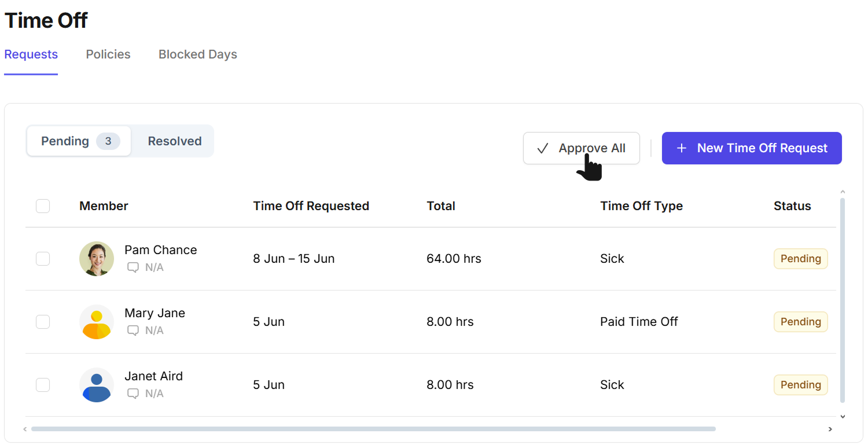Screen dimensions: 868x448
Task: Click the Member column header
Action: (x=104, y=206)
